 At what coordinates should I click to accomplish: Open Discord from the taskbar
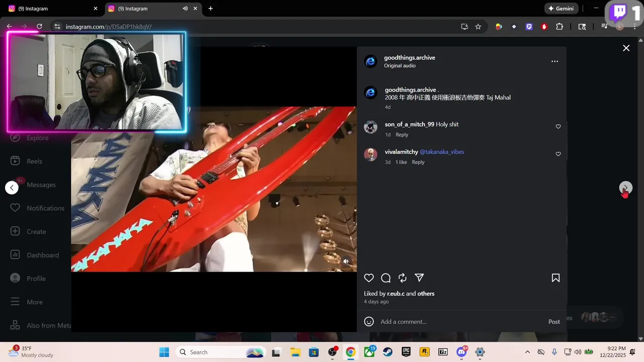click(x=461, y=352)
